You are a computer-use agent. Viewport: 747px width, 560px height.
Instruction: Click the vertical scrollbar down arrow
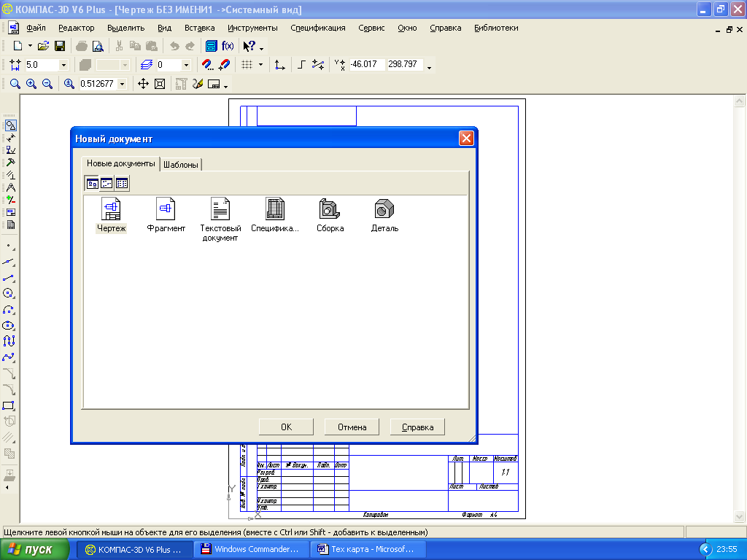click(x=740, y=516)
